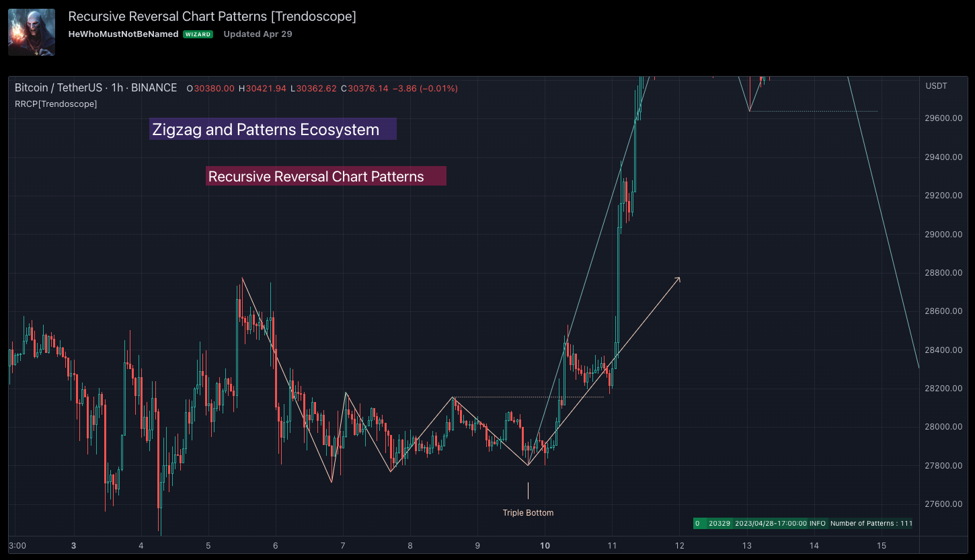The image size is (975, 560).
Task: Click the USDT currency label on price axis
Action: [936, 86]
